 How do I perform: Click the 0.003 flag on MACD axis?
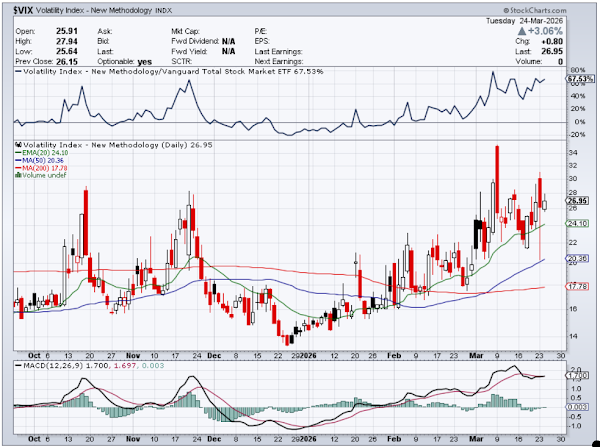click(x=577, y=406)
